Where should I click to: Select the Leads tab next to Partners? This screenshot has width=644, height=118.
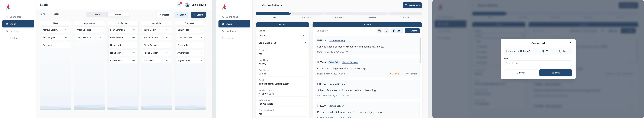57,14
